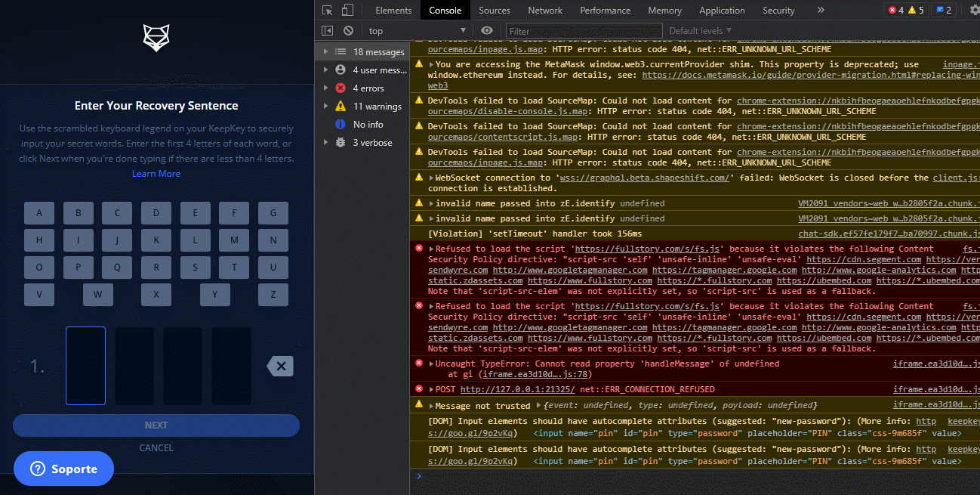Expand the Uncaught TypeError message
This screenshot has width=980, height=495.
(432, 364)
